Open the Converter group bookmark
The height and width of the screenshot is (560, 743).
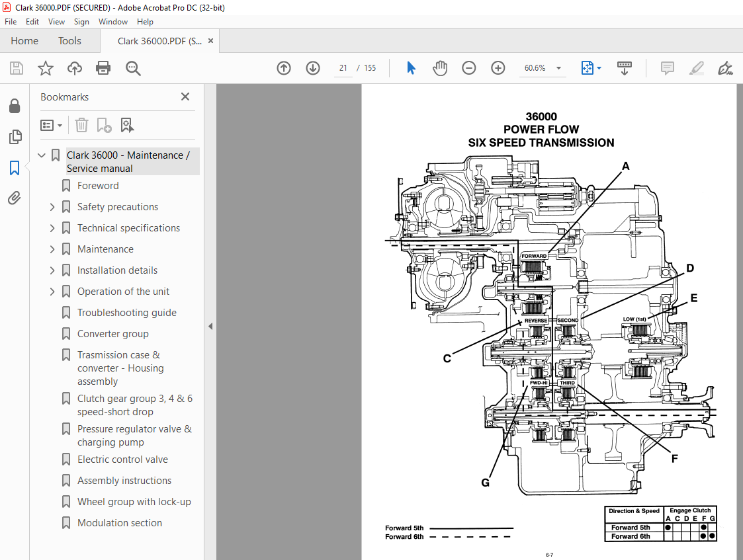coord(113,334)
